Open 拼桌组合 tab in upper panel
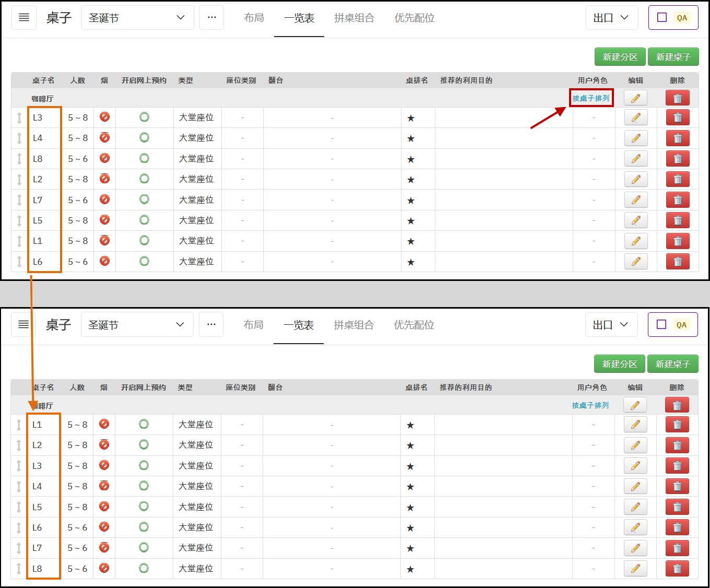 [354, 18]
